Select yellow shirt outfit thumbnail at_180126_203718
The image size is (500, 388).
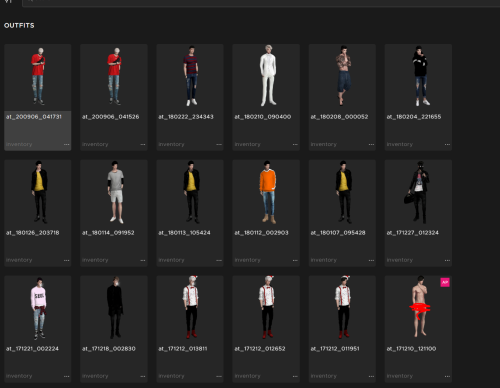pyautogui.click(x=39, y=192)
